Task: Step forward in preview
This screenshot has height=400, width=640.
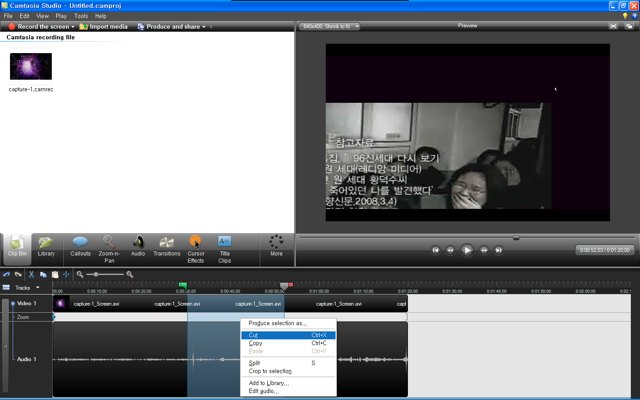Action: pyautogui.click(x=484, y=250)
